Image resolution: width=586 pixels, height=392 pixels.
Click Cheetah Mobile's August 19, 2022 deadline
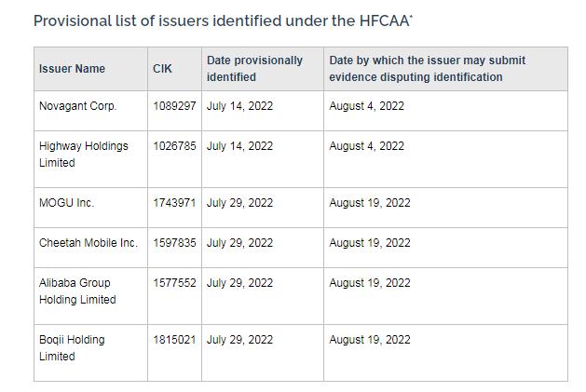pos(369,243)
